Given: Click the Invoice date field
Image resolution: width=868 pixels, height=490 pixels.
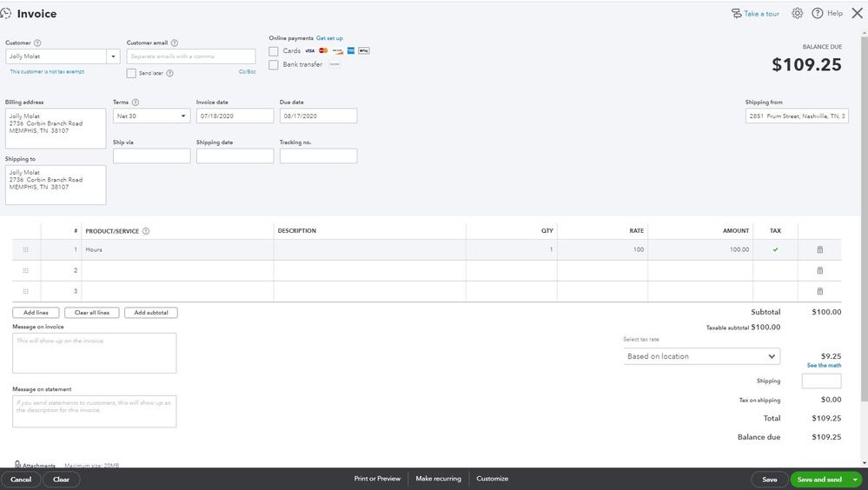Looking at the screenshot, I should (x=235, y=116).
